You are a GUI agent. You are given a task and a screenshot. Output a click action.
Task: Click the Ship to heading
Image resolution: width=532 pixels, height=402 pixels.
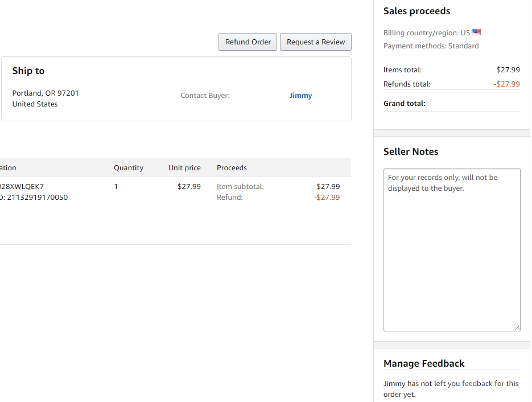(x=28, y=71)
